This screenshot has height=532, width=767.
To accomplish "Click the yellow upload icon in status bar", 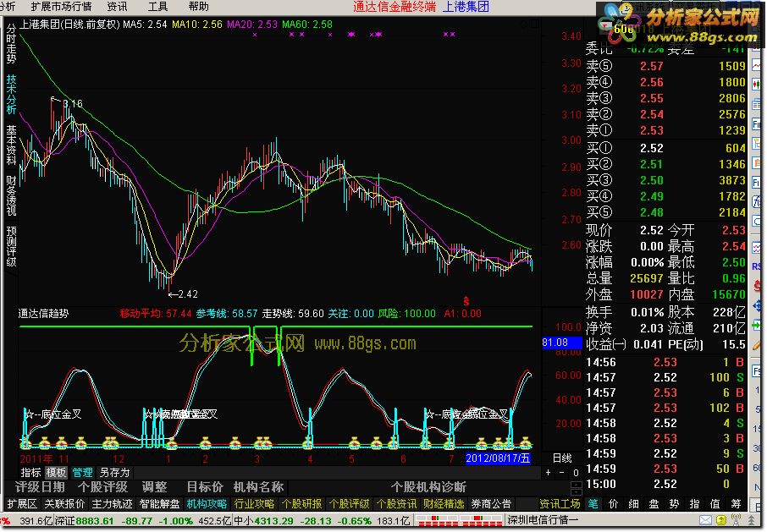I will [721, 521].
